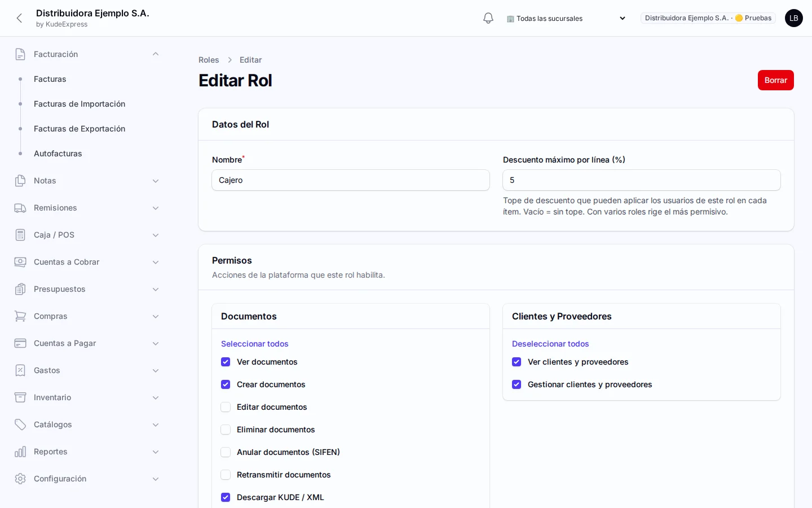The height and width of the screenshot is (508, 812).
Task: Click the Remisiones truck icon
Action: point(20,208)
